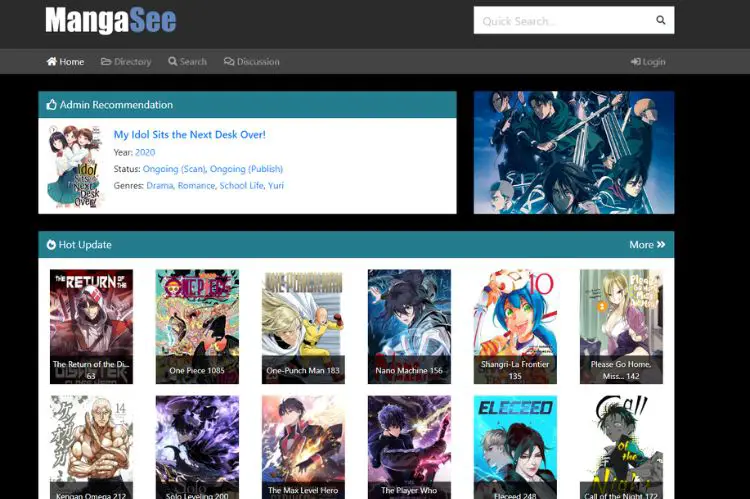Click the magnifier icon in Quick Search
The image size is (750, 499).
point(661,20)
